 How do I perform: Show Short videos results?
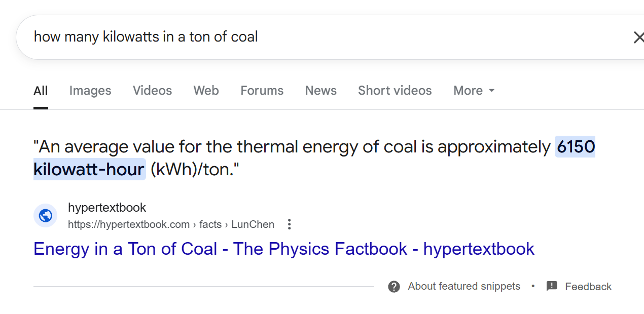[x=395, y=91]
